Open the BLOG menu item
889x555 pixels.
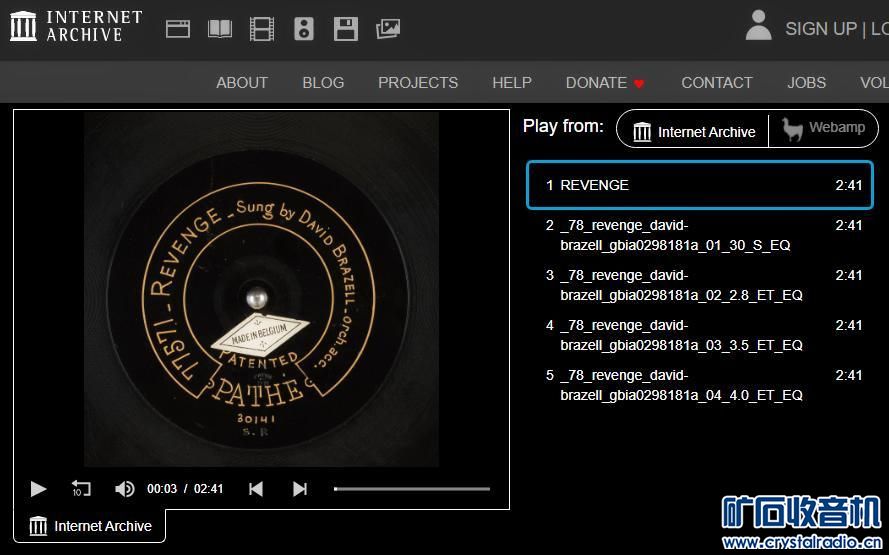click(x=323, y=83)
